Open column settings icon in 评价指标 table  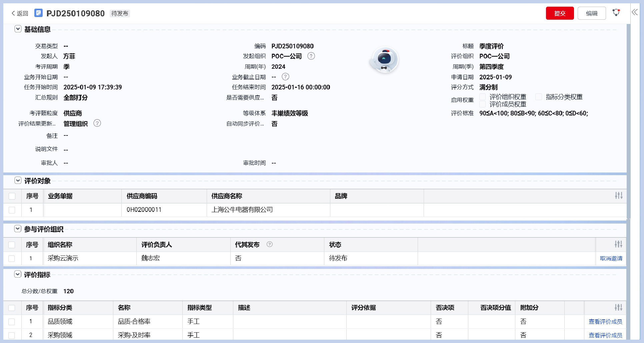click(618, 307)
